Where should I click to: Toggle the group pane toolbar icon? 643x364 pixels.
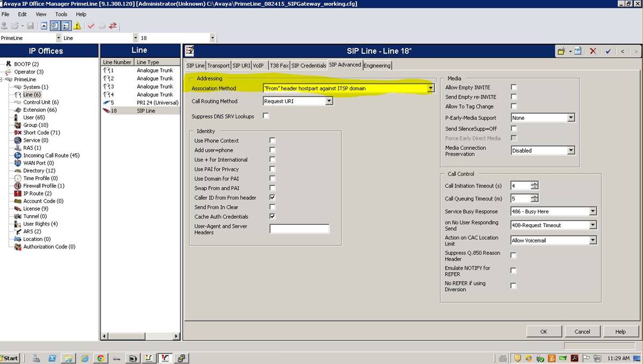pos(66,26)
